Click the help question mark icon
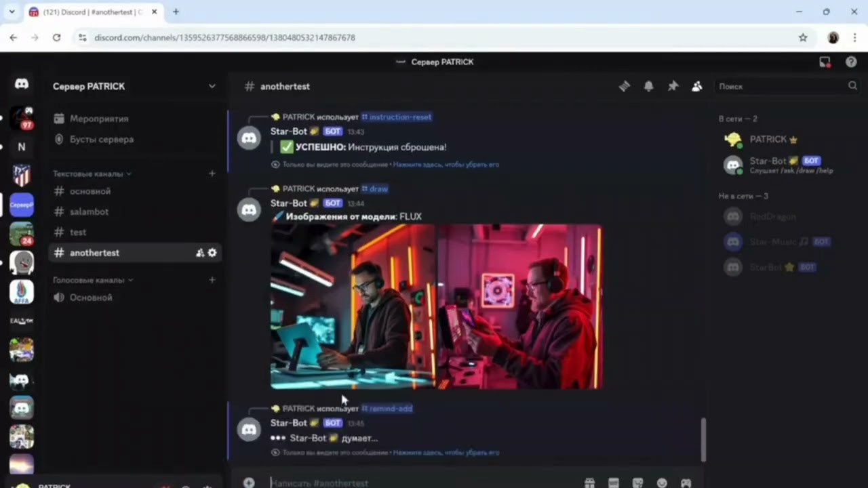The image size is (868, 488). click(851, 62)
